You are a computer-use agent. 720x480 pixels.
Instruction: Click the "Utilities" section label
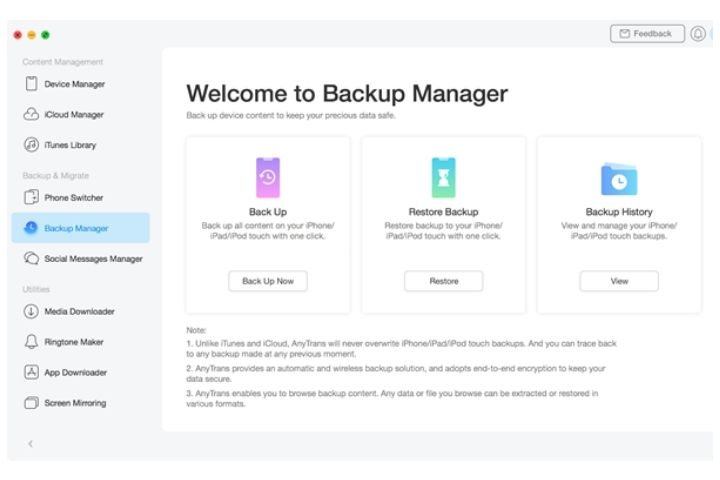(36, 289)
